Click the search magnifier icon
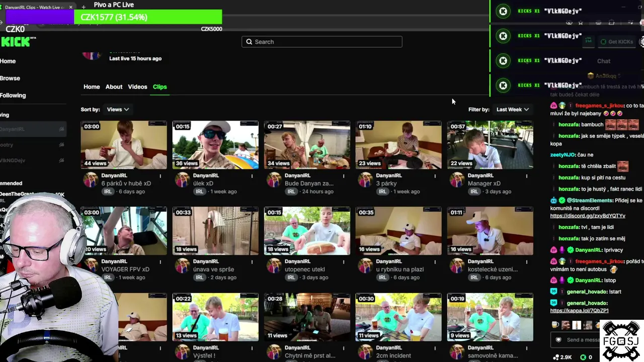644x362 pixels. [249, 42]
